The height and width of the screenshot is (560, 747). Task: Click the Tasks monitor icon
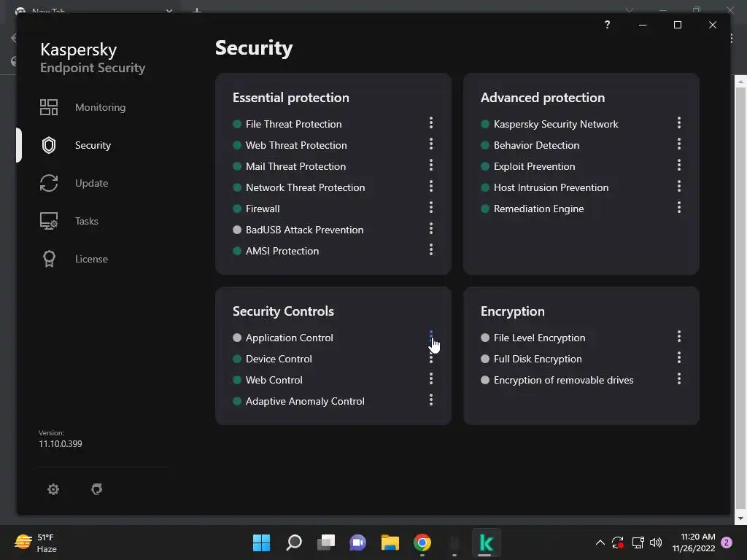click(49, 221)
